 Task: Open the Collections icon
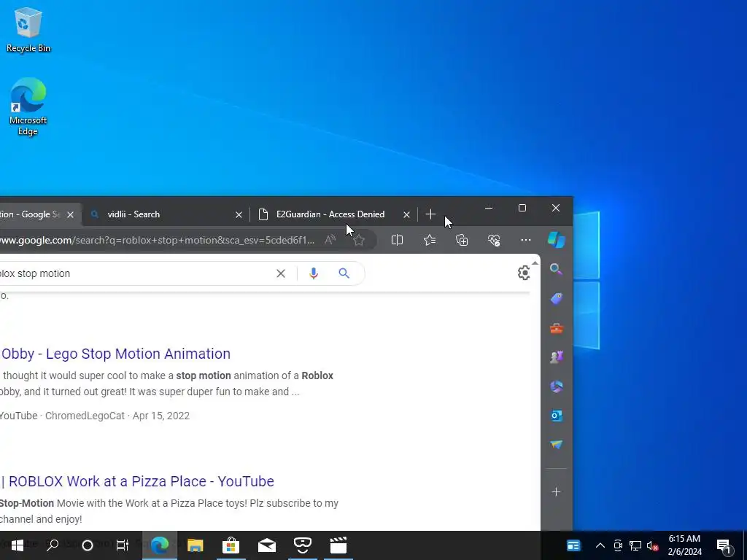click(x=462, y=240)
